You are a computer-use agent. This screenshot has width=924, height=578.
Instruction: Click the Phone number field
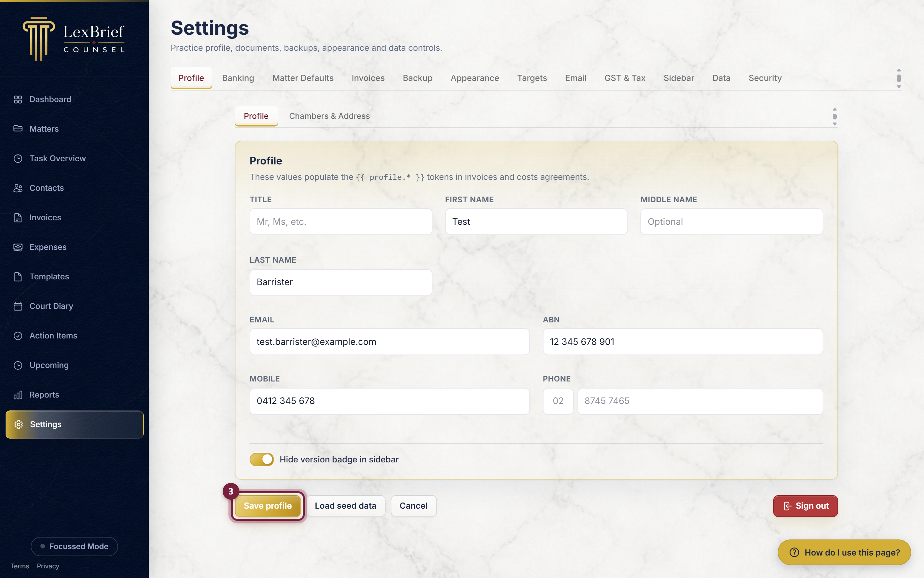click(700, 401)
